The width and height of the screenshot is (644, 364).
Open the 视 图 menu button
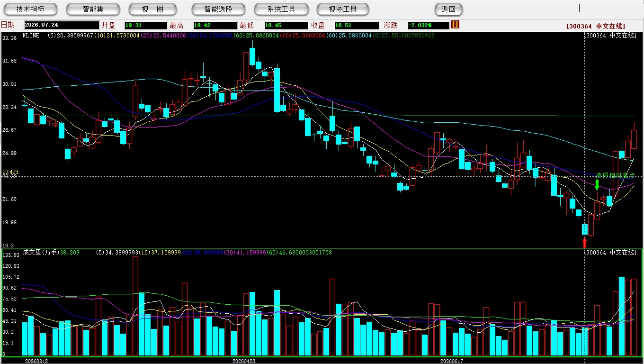click(x=152, y=9)
